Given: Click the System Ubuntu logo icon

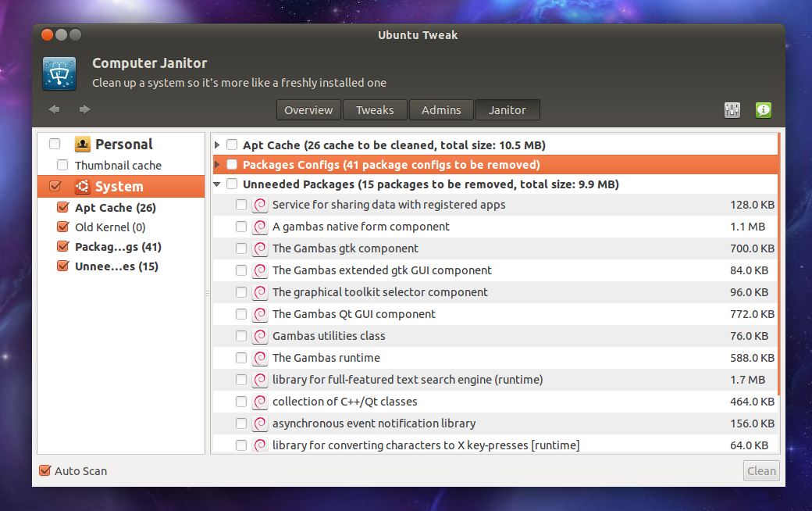Looking at the screenshot, I should point(82,187).
